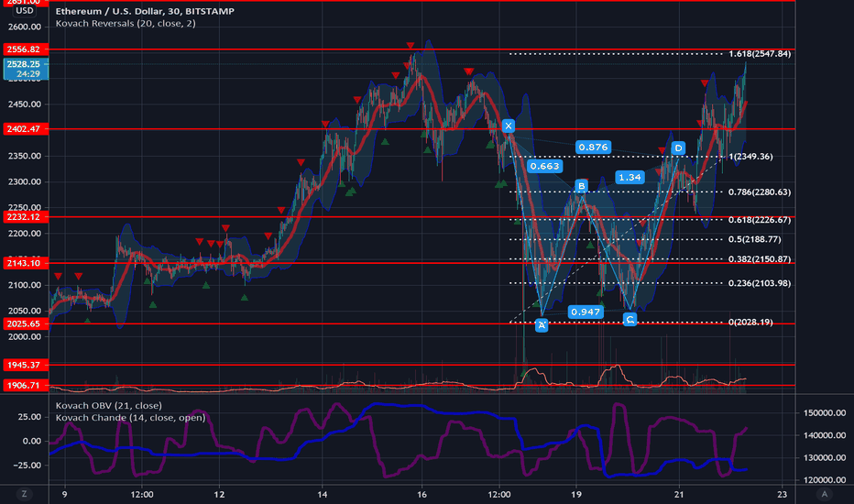
Task: Click the date label 23 on time axis
Action: click(783, 495)
